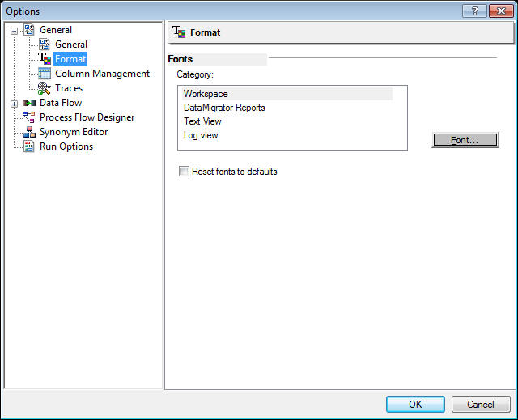Confirm with the OK button
This screenshot has height=420, width=518.
(415, 404)
